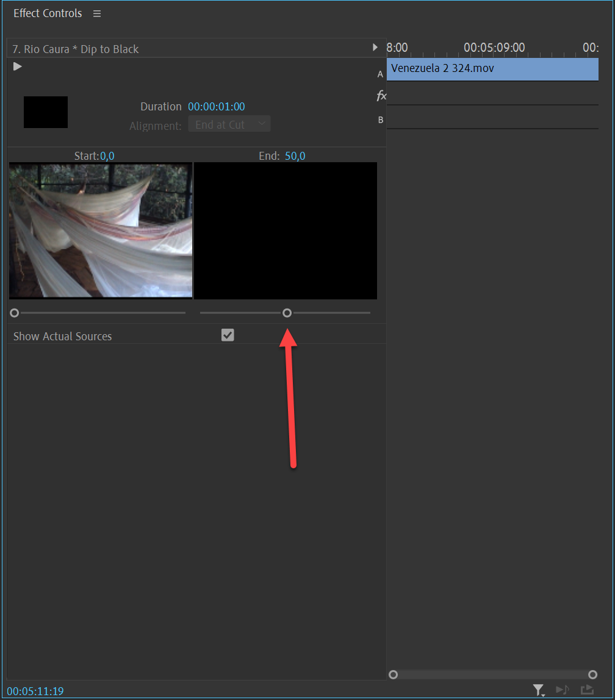This screenshot has height=700, width=615.
Task: Toggle the play audio while scrubbing icon
Action: [563, 690]
